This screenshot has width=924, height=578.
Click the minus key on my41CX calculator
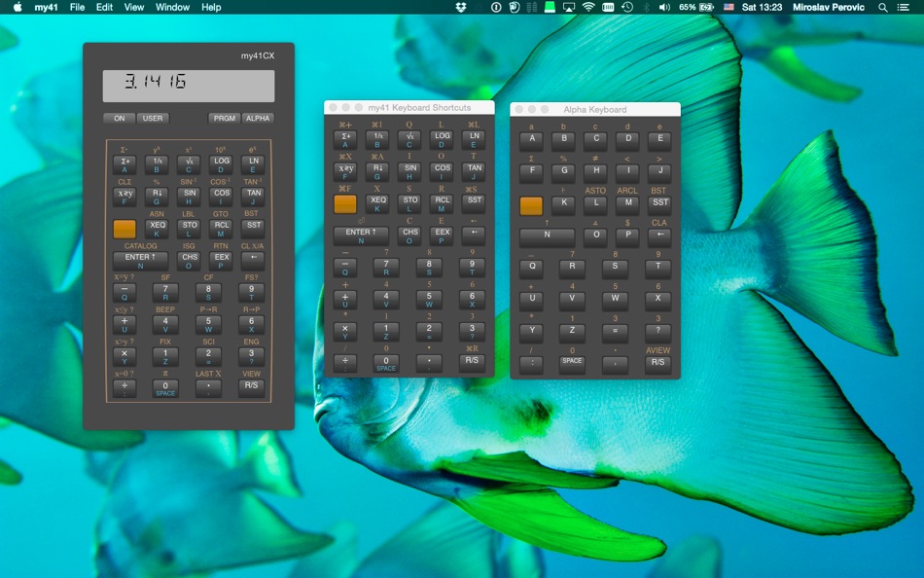[x=124, y=293]
